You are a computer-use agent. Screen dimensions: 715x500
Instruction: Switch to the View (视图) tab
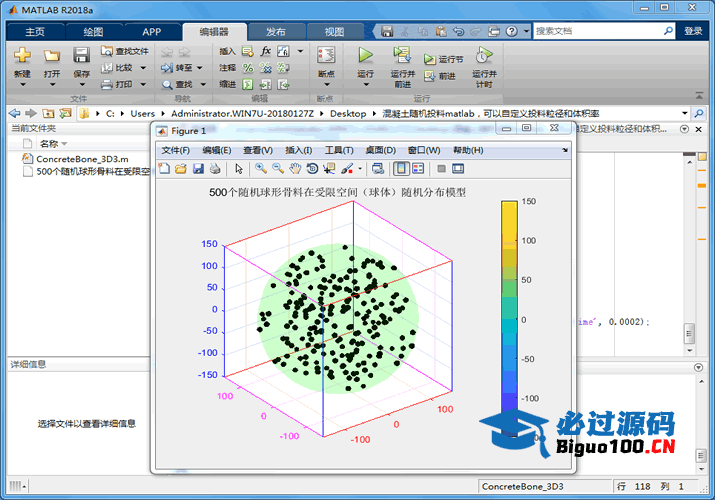pos(334,31)
